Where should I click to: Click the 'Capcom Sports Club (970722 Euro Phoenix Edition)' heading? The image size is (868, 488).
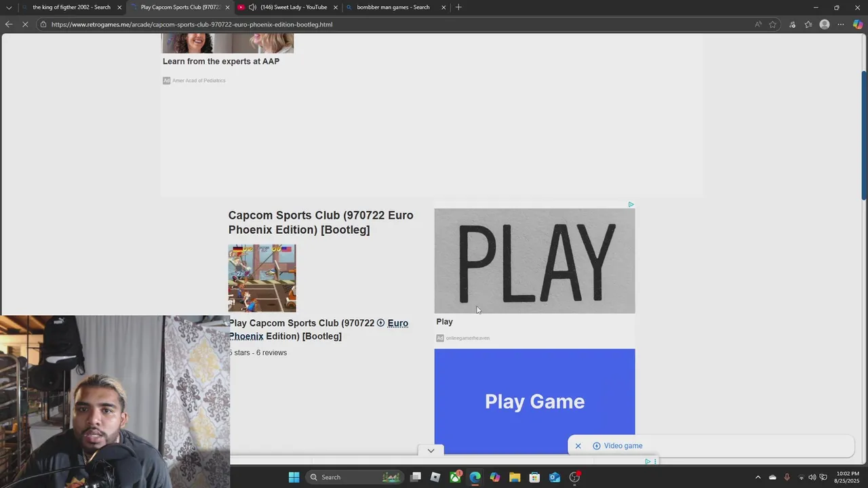click(321, 222)
